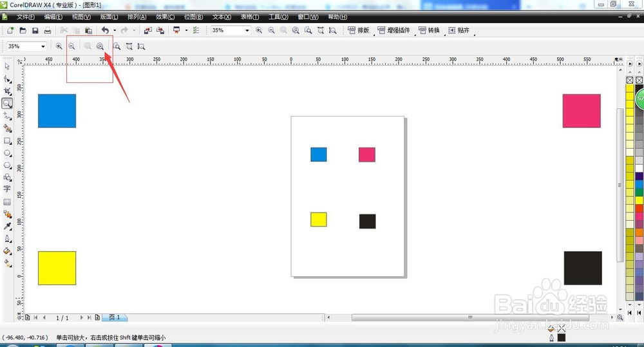This screenshot has width=644, height=347.
Task: Click the 排版 toolbar button
Action: tap(359, 30)
